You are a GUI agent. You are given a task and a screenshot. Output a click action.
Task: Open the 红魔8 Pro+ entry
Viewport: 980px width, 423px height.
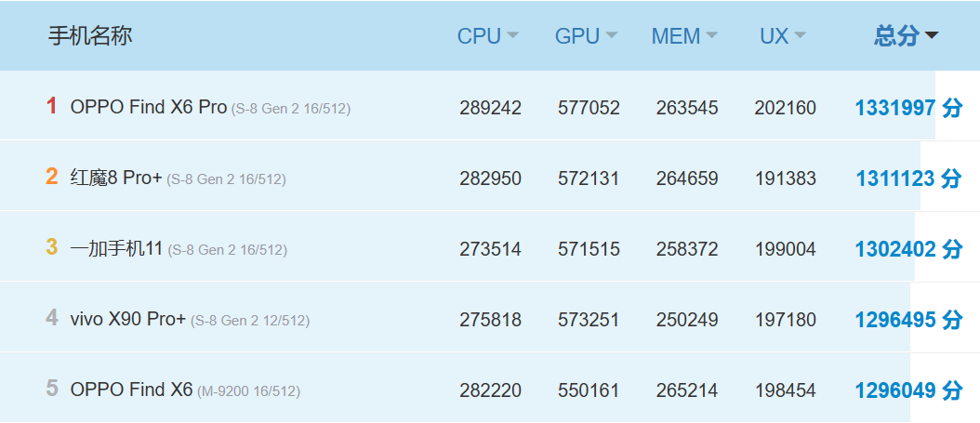click(116, 178)
